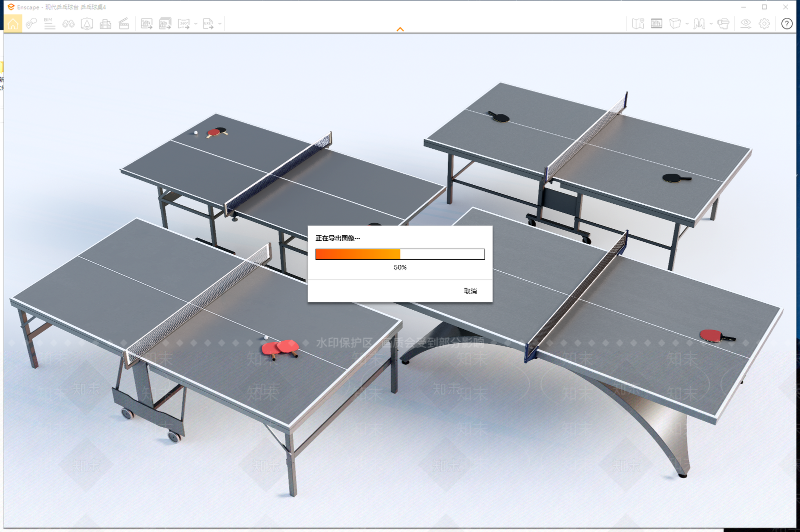Screen dimensions: 800x532
Task: Open the help question mark icon
Action: (x=786, y=23)
